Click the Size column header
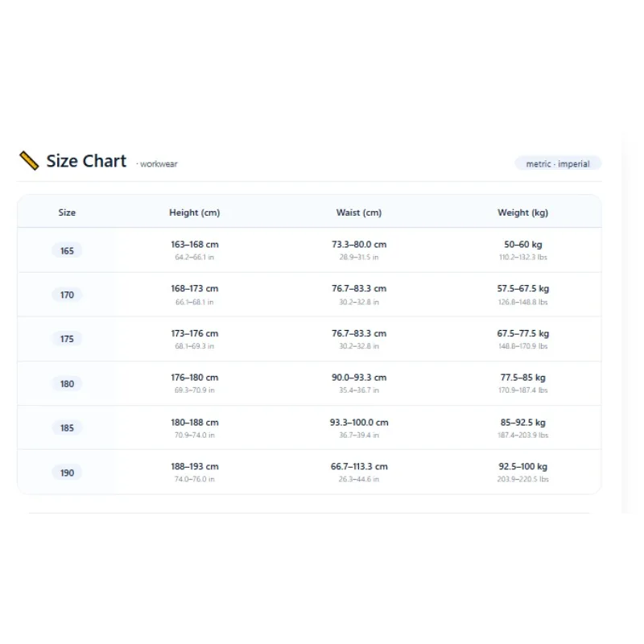644x644 pixels. coord(67,213)
